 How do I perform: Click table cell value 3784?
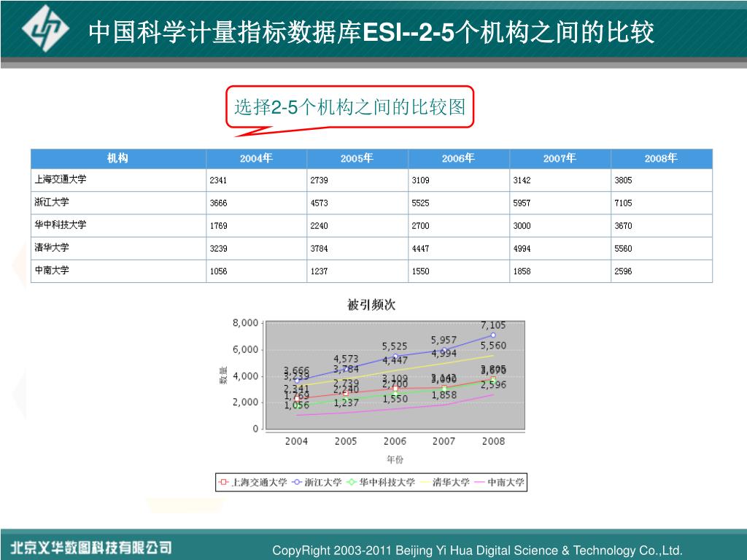click(x=320, y=249)
